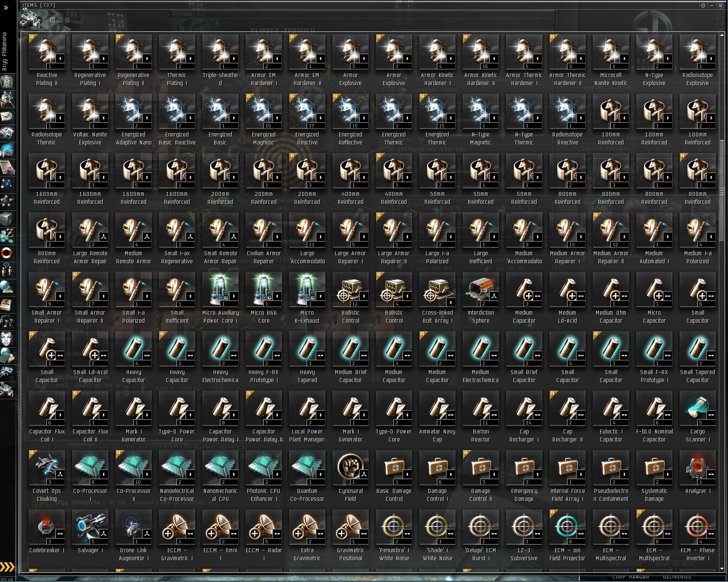Viewport: 728px width, 582px height.
Task: Select the Quantum Co-Processor item
Action: click(x=307, y=476)
